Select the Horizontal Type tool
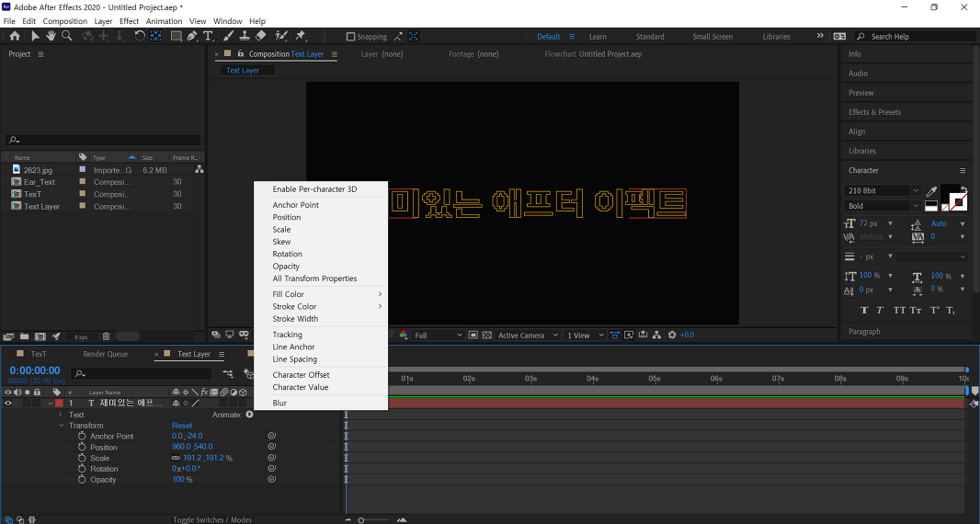 pyautogui.click(x=208, y=36)
